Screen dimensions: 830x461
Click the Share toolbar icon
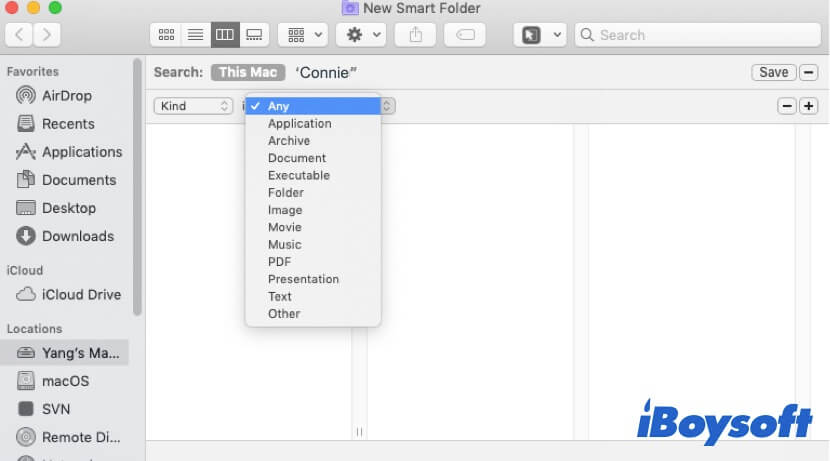click(x=415, y=34)
